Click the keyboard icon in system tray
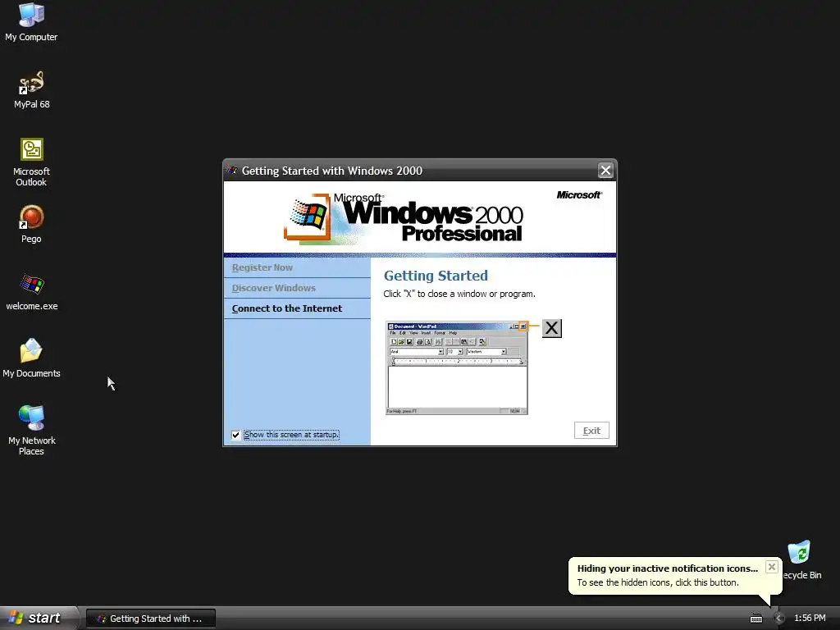 756,619
